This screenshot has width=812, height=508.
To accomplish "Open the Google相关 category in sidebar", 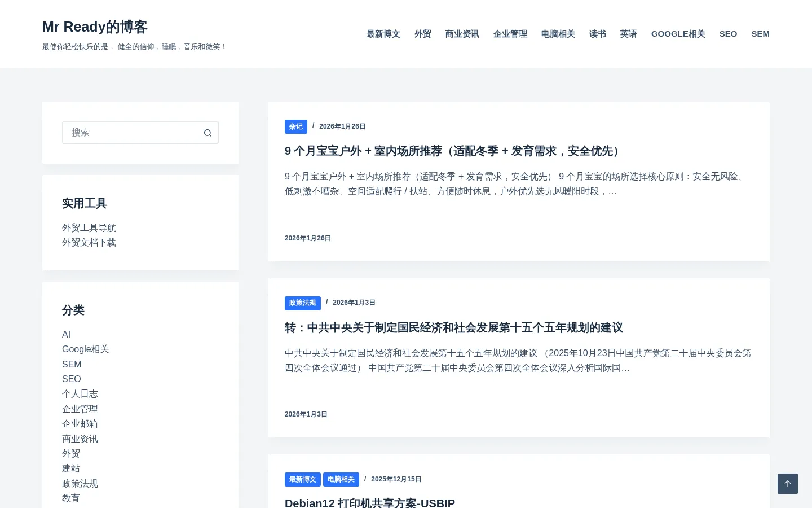I will click(x=86, y=349).
